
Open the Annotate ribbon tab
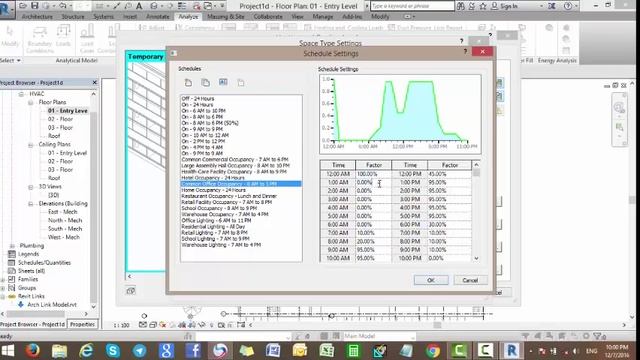tap(158, 17)
